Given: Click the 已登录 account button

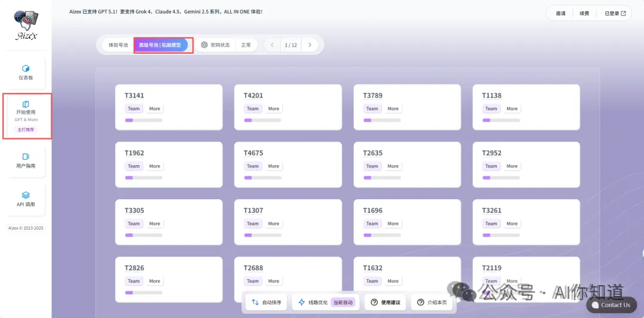Looking at the screenshot, I should [x=615, y=13].
